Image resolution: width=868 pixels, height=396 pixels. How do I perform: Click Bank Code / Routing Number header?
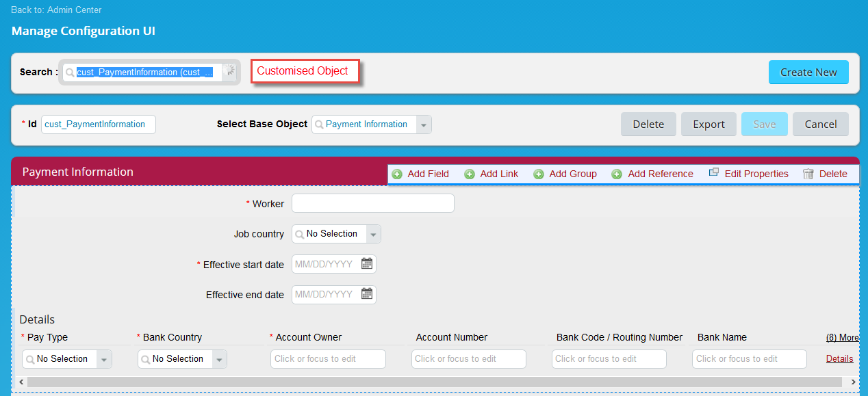pyautogui.click(x=620, y=337)
